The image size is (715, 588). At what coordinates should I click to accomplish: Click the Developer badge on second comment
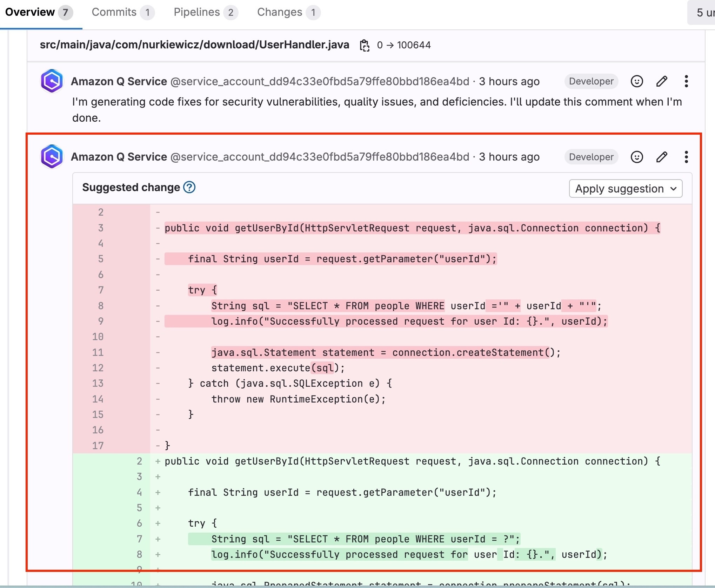[x=591, y=157]
